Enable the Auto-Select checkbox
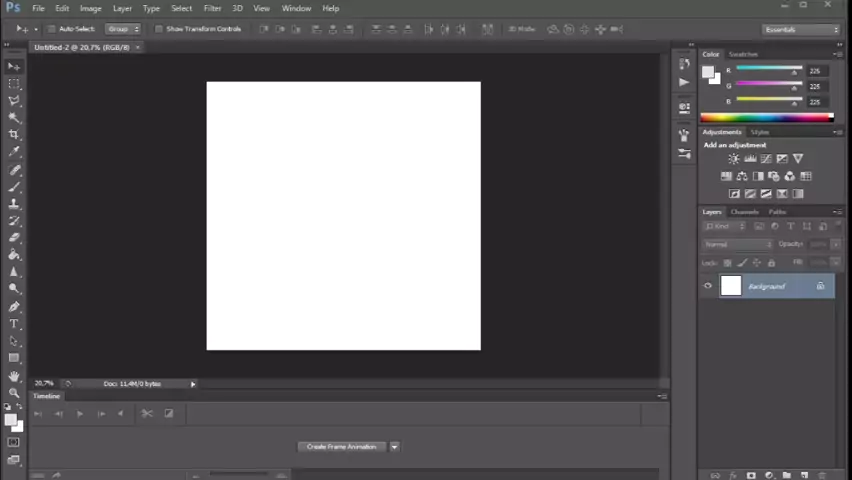The height and width of the screenshot is (480, 852). (x=52, y=29)
